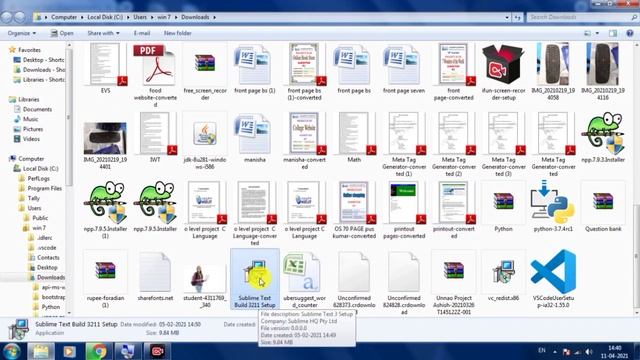Navigate back with the Back button
This screenshot has width=640, height=360.
pyautogui.click(x=7, y=17)
